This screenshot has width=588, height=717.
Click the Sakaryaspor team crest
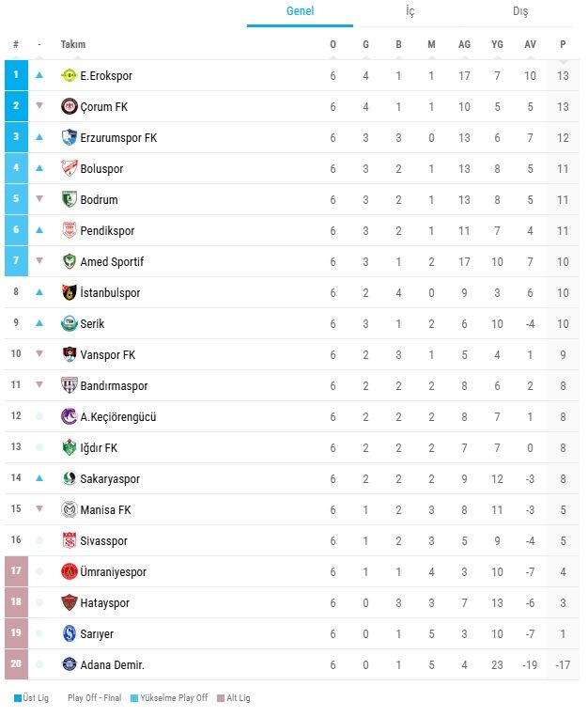[70, 478]
